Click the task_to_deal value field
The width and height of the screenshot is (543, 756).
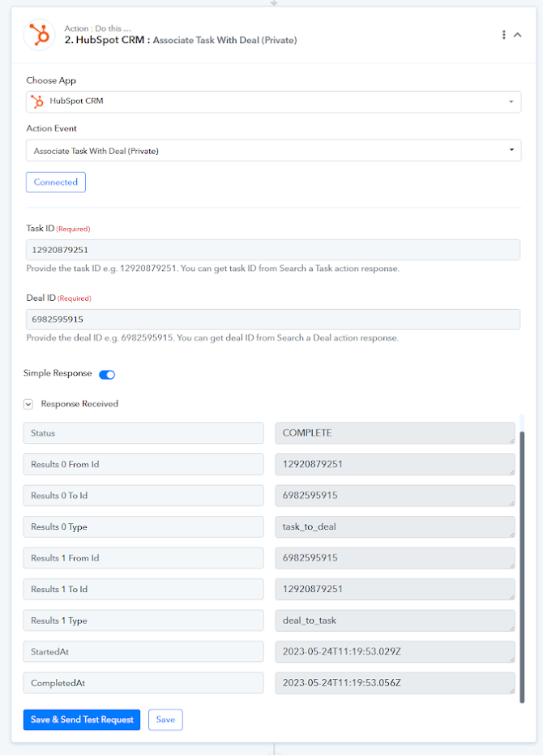coord(395,526)
